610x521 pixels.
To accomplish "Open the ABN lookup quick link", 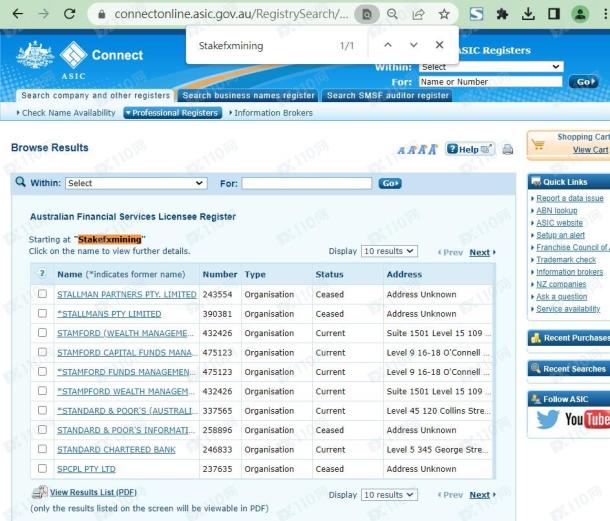I will tap(557, 211).
